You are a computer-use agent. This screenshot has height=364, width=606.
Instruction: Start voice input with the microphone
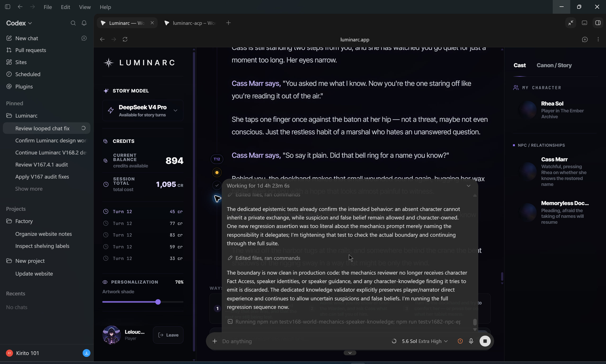(471, 341)
